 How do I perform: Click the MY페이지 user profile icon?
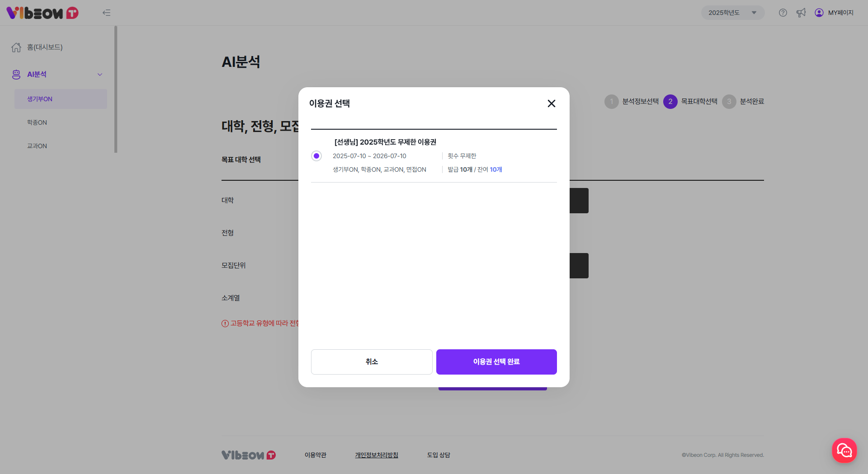click(x=819, y=13)
